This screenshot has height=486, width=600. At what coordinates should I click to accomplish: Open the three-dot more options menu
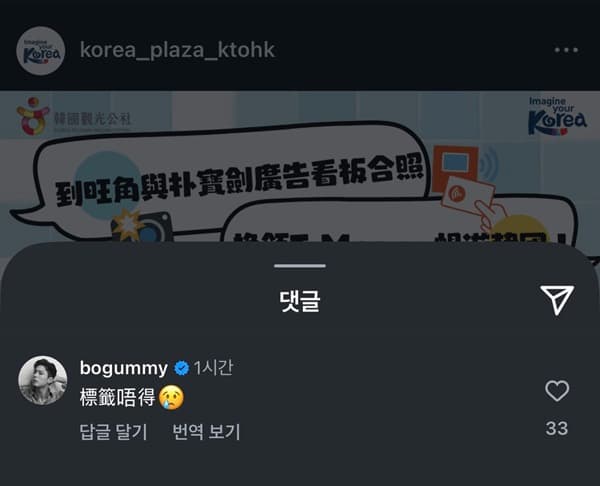pyautogui.click(x=566, y=50)
